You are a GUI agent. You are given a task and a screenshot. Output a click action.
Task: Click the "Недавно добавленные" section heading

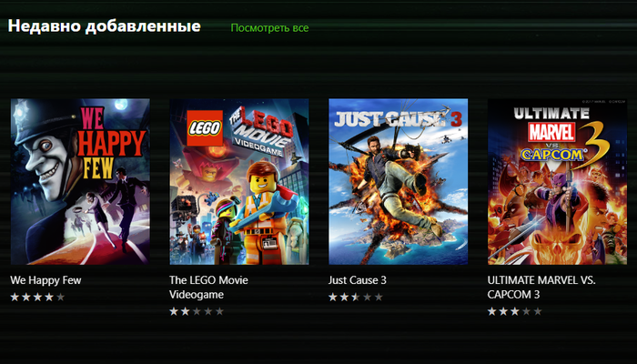pyautogui.click(x=105, y=26)
